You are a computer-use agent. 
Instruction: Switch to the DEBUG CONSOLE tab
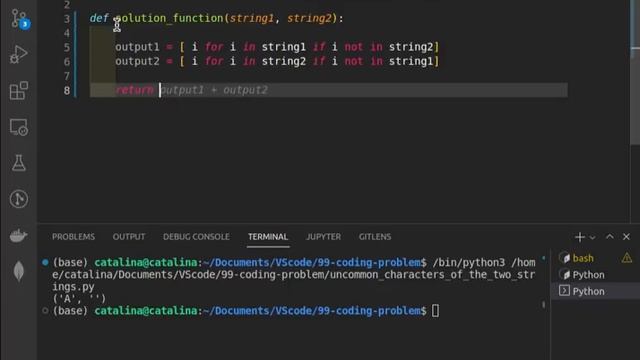click(196, 237)
